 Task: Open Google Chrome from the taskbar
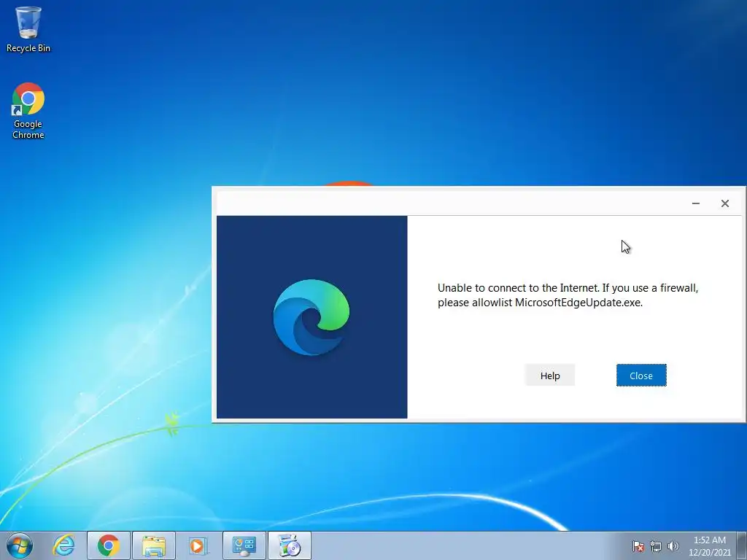click(x=109, y=545)
